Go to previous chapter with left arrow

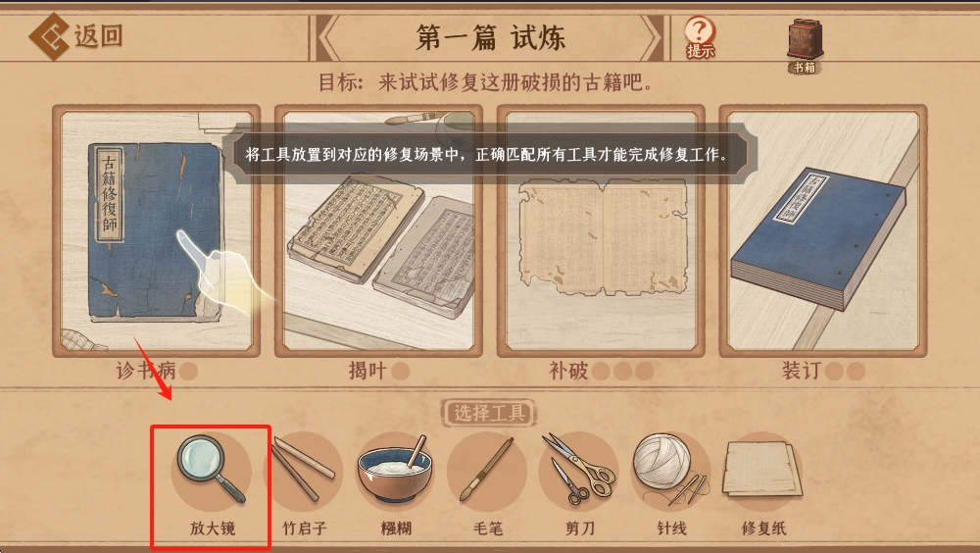(x=328, y=37)
